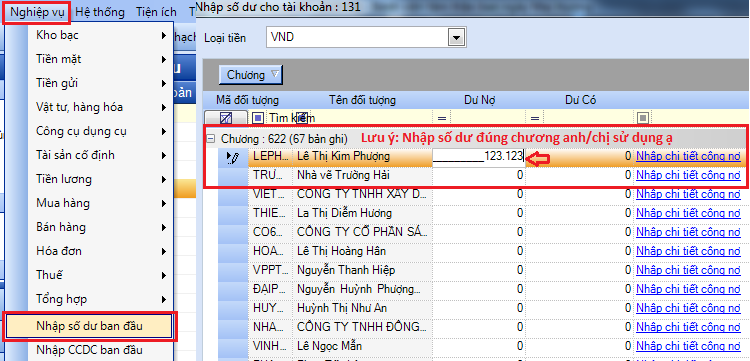The width and height of the screenshot is (750, 361).
Task: Select Nhập CCDC ban đầu menu item
Action: tap(89, 350)
